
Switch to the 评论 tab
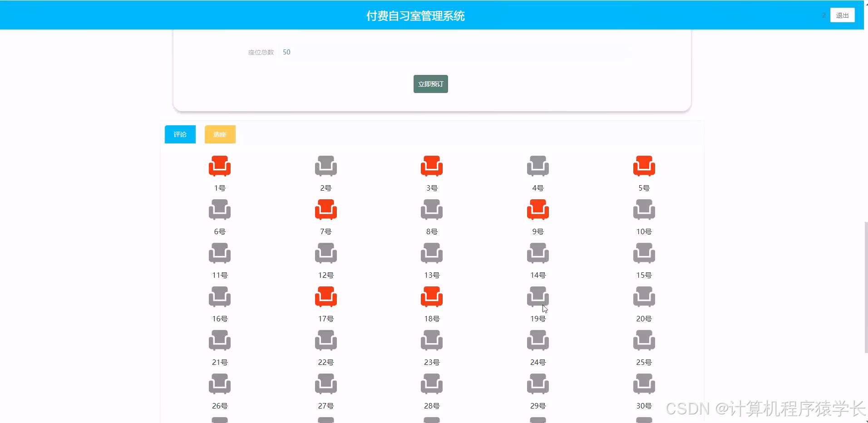click(180, 134)
